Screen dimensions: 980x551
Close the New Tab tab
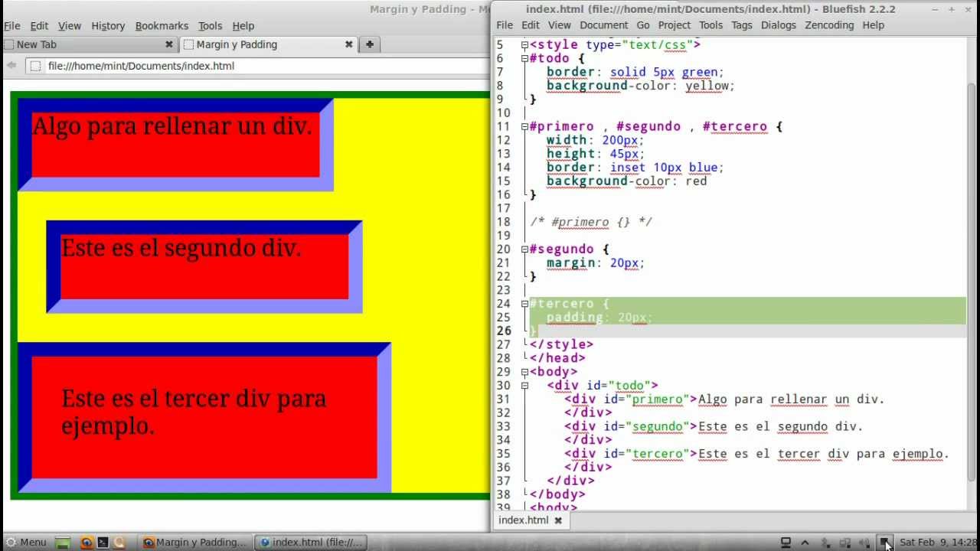pyautogui.click(x=169, y=44)
